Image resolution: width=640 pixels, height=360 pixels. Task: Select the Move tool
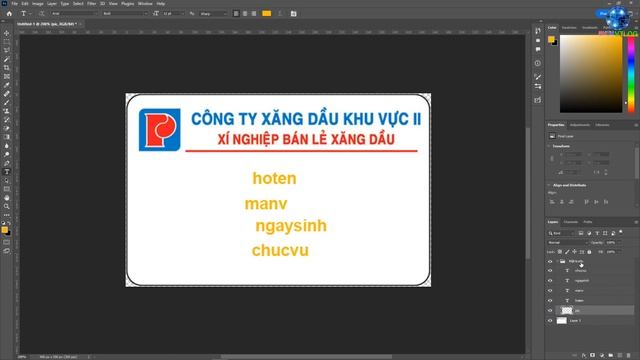(7, 33)
